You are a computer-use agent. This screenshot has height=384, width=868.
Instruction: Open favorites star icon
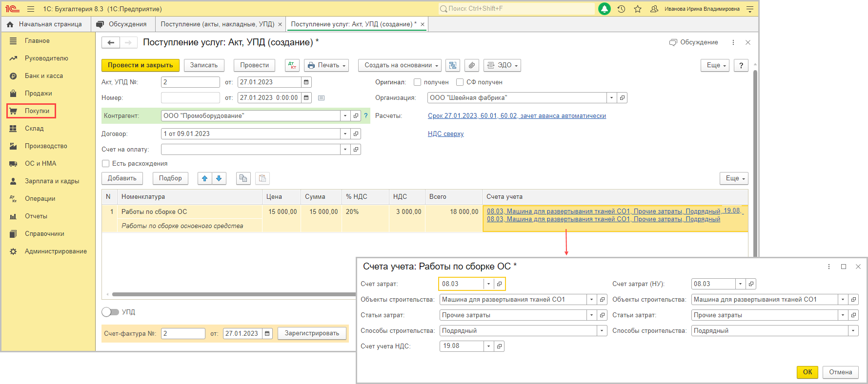tap(638, 9)
